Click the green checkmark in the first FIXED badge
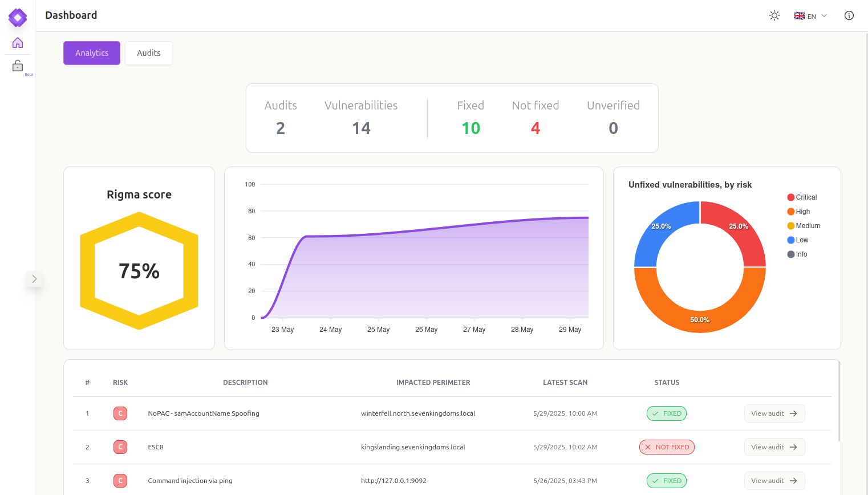868x495 pixels. [x=655, y=413]
